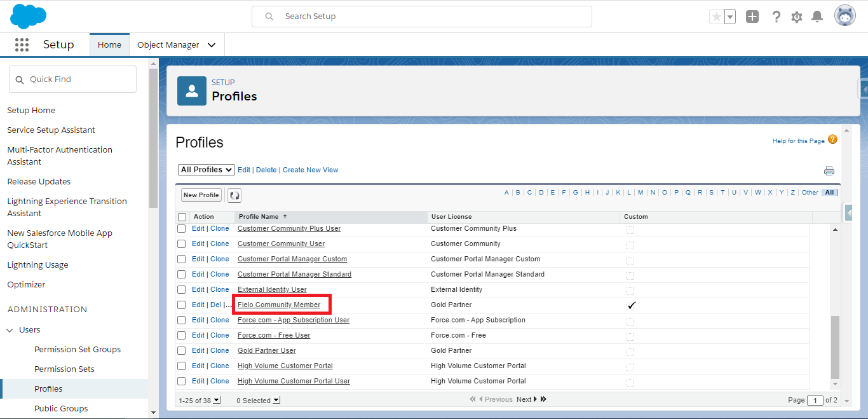Image resolution: width=868 pixels, height=419 pixels.
Task: Click the orange help icon for this page
Action: coord(832,140)
